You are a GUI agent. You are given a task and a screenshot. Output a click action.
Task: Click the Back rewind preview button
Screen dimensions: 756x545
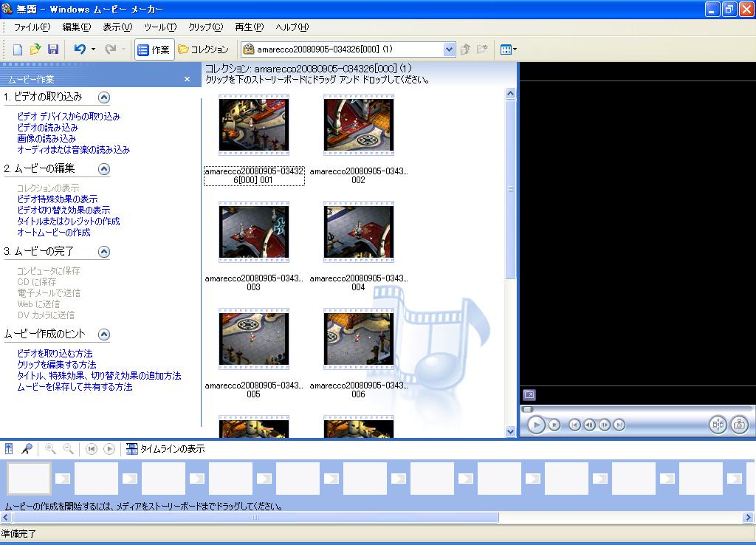click(574, 425)
